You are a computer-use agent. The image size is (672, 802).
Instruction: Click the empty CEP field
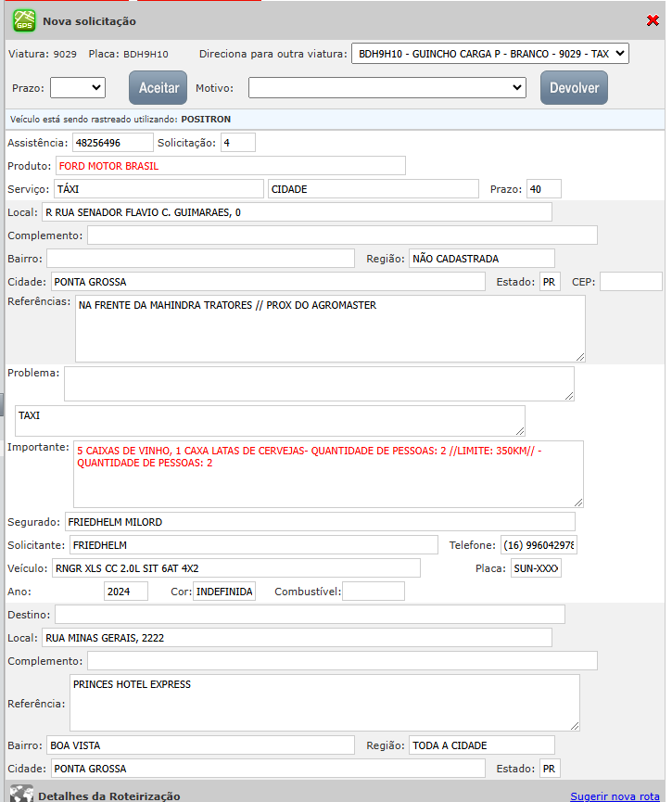pos(630,281)
